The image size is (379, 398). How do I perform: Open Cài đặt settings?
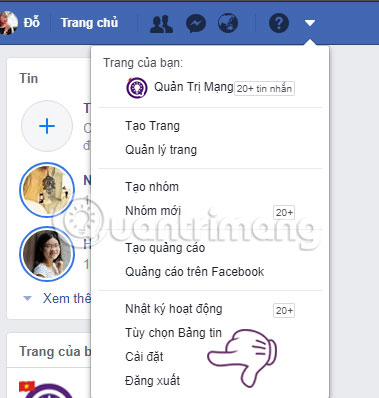pos(144,357)
